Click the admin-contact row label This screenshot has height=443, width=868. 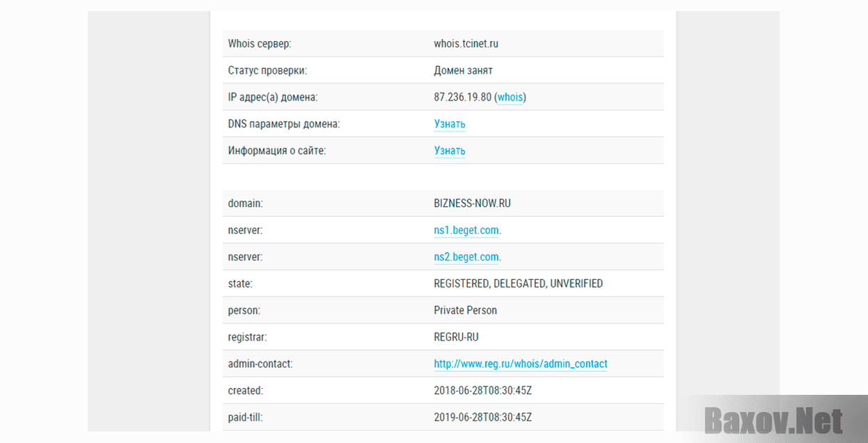pyautogui.click(x=260, y=364)
